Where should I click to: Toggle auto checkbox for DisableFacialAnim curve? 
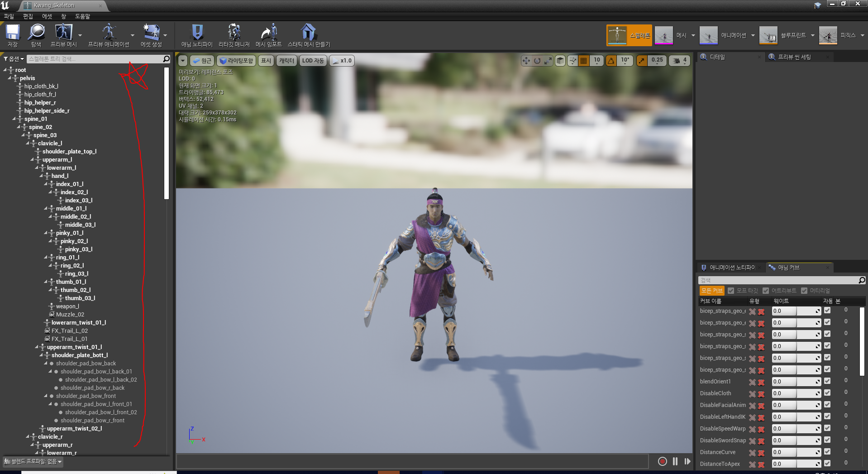(827, 405)
